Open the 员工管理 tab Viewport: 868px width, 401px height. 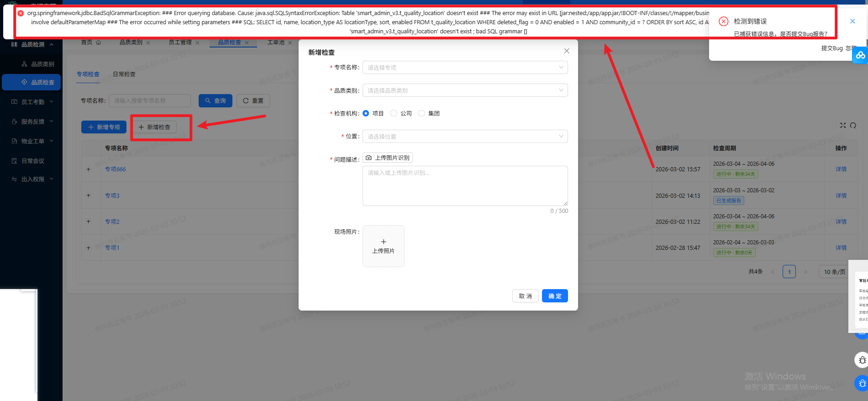pyautogui.click(x=180, y=42)
